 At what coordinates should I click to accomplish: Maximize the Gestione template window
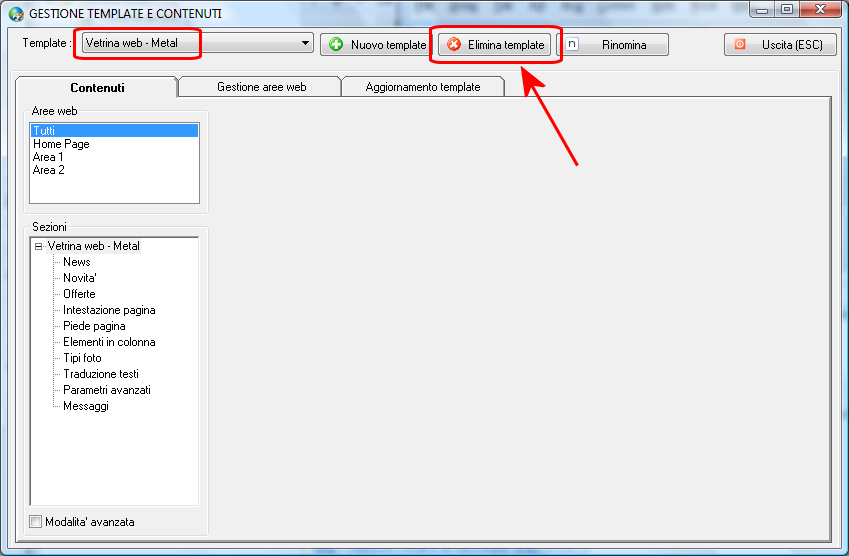[787, 9]
